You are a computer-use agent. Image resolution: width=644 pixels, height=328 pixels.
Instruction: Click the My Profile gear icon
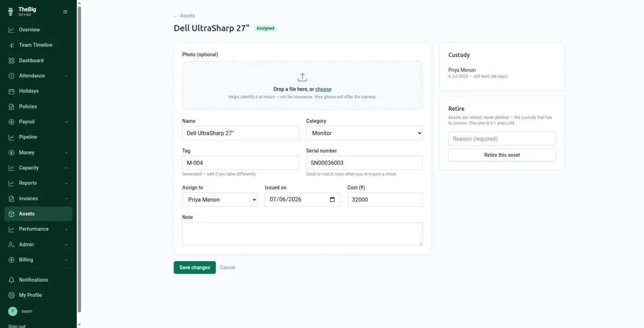click(11, 295)
